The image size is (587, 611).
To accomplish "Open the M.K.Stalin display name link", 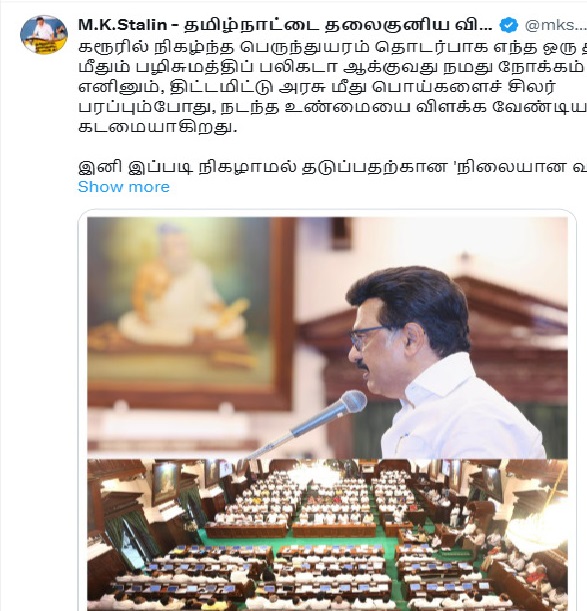I will [285, 25].
